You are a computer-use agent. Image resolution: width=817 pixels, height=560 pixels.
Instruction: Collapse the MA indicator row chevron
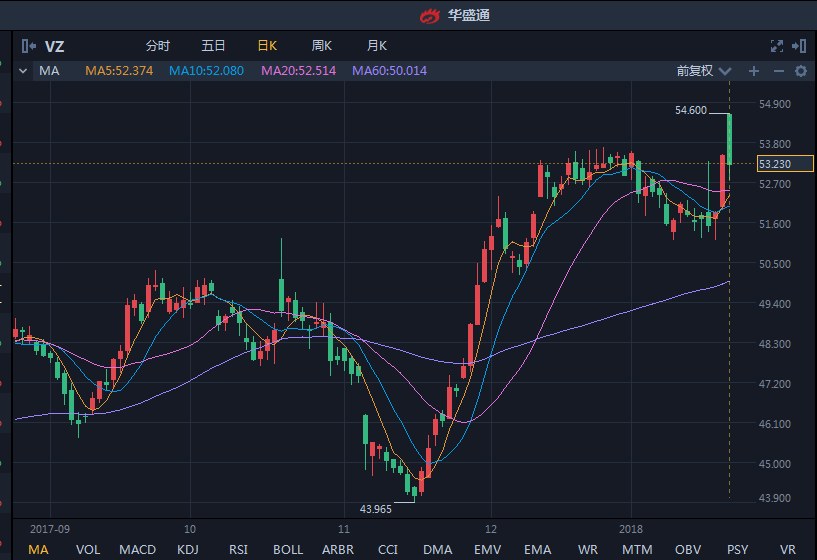[23, 71]
